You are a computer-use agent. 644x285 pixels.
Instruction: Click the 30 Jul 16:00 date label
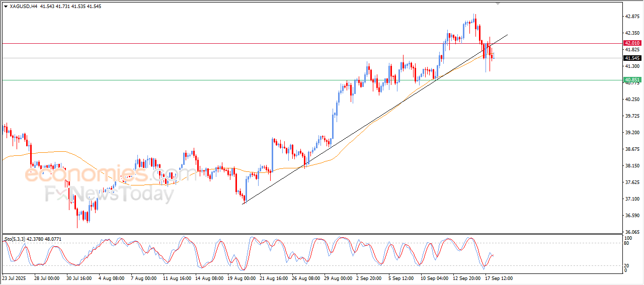pos(78,278)
